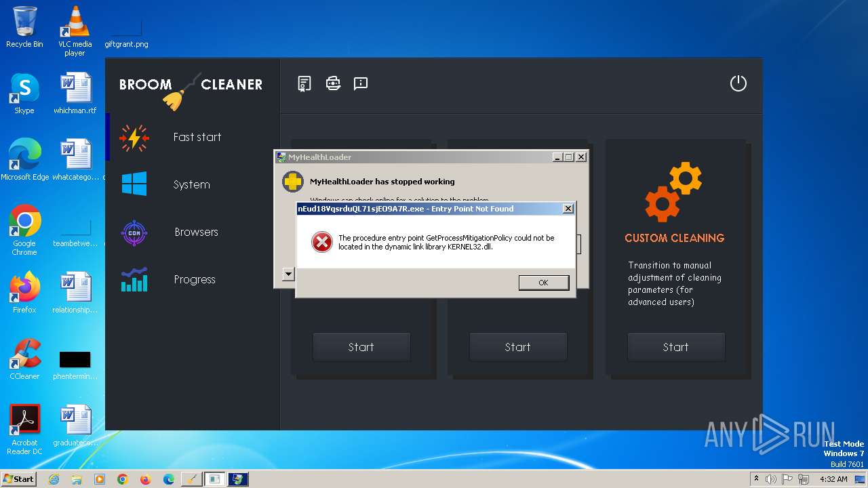
Task: Open Acrobat Reader DC shortcut
Action: click(24, 430)
